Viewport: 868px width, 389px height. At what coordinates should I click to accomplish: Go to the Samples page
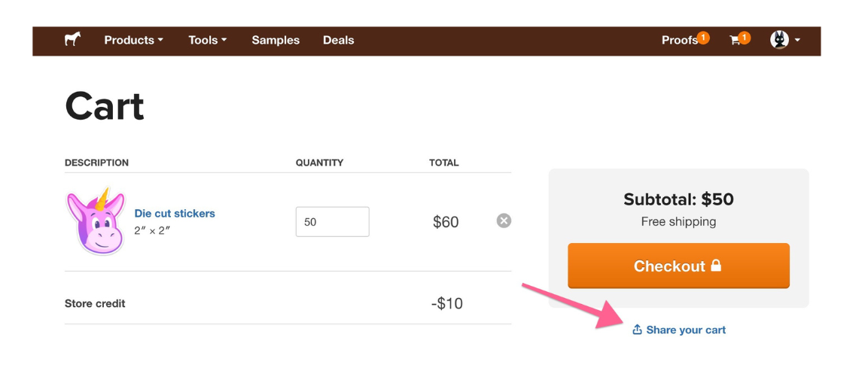tap(276, 41)
